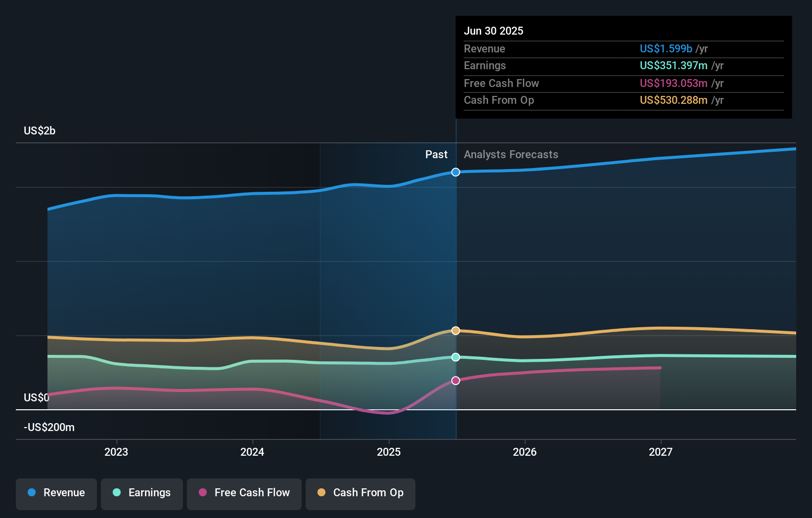The image size is (812, 518).
Task: Click the US$351.397m earnings value
Action: (x=674, y=65)
